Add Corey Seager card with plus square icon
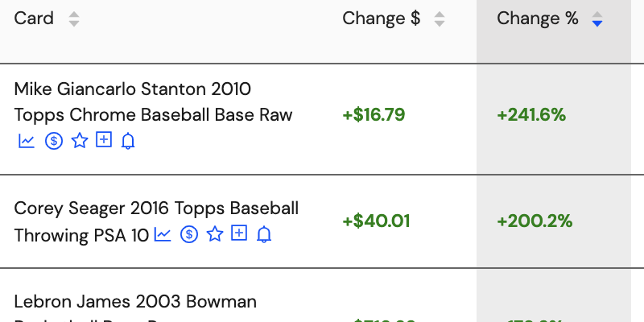The image size is (644, 322). point(239,233)
